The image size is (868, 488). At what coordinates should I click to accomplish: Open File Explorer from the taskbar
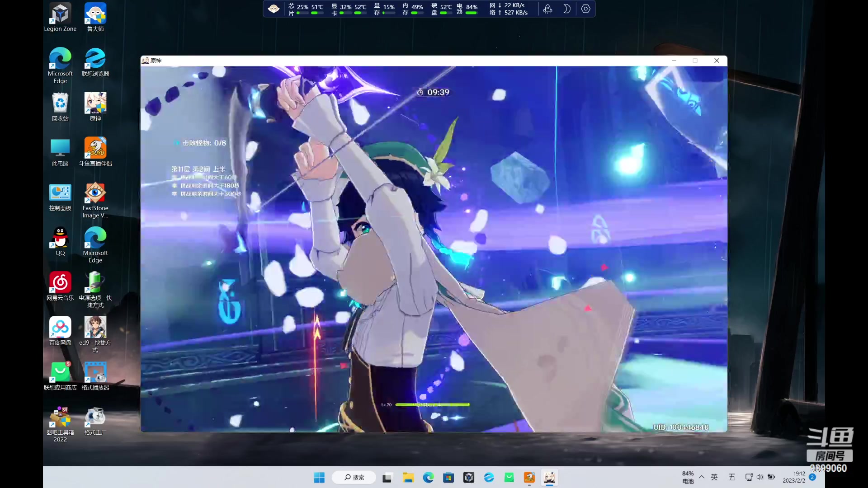[408, 478]
